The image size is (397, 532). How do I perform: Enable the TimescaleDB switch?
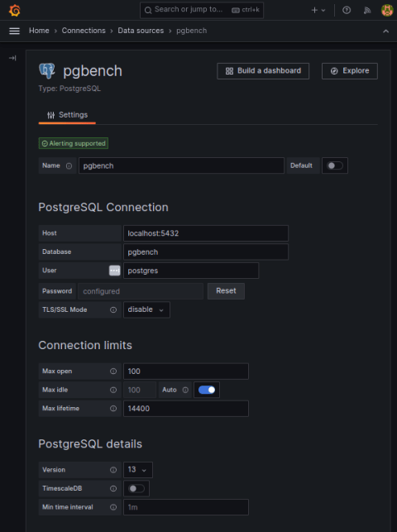click(136, 489)
